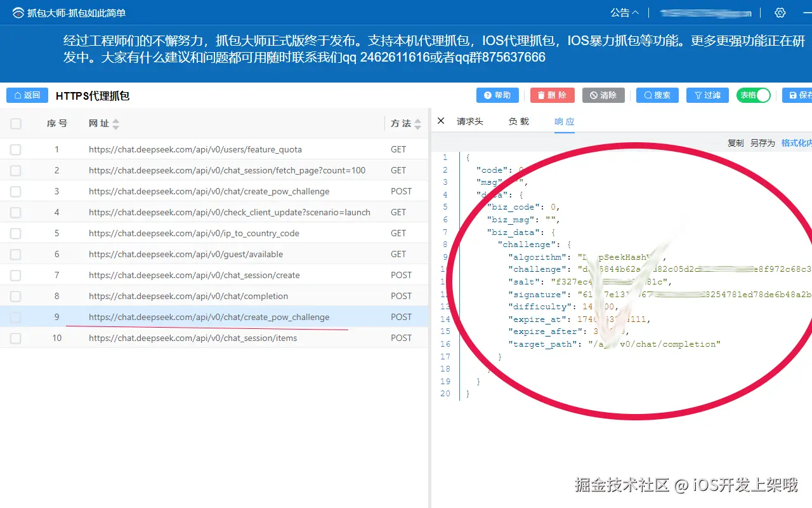812x508 pixels.
Task: Select the chat/completion URL row
Action: pyautogui.click(x=188, y=297)
